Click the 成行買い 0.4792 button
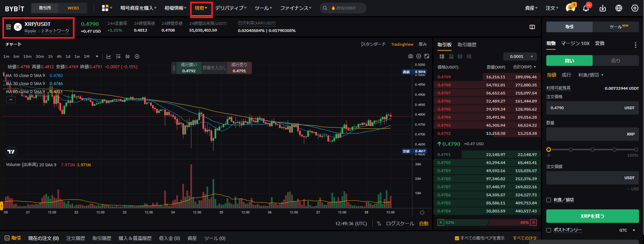This screenshot has height=244, width=644. (x=189, y=68)
